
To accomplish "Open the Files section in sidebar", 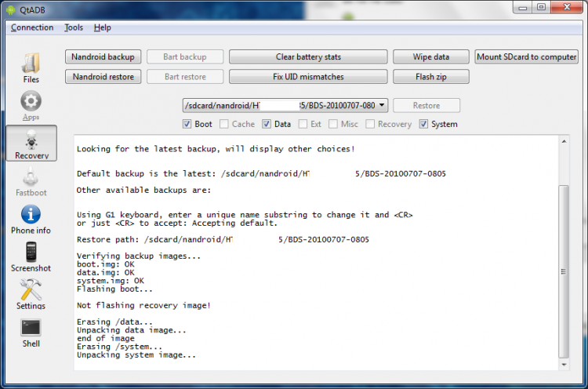I will tap(31, 66).
